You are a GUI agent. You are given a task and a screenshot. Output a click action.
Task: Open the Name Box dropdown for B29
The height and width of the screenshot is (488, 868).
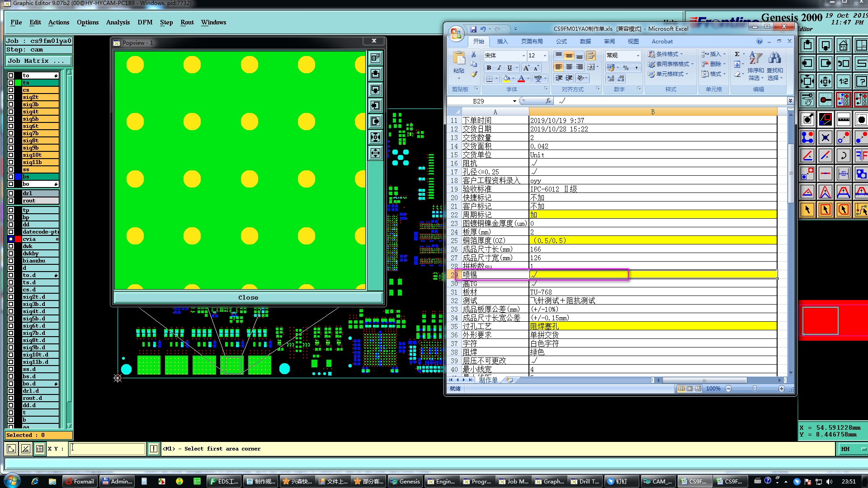tap(514, 101)
